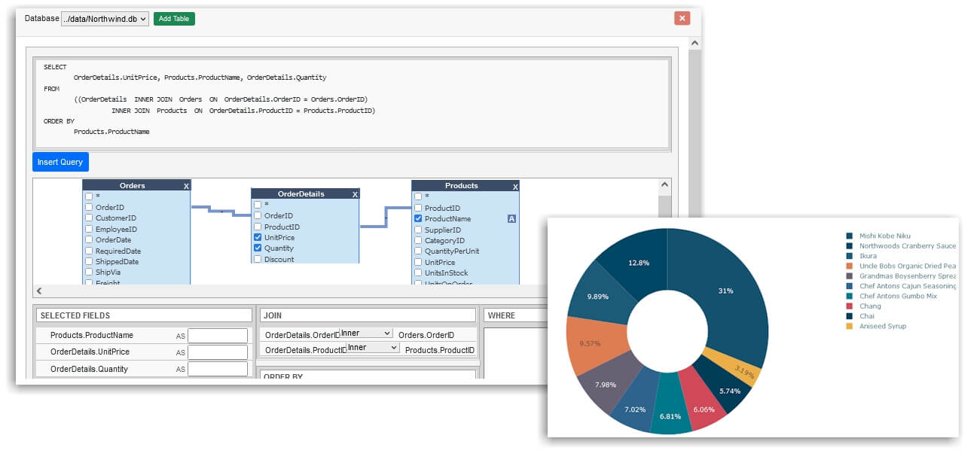
Task: Select the 31% slice of the donut chart
Action: (x=725, y=290)
